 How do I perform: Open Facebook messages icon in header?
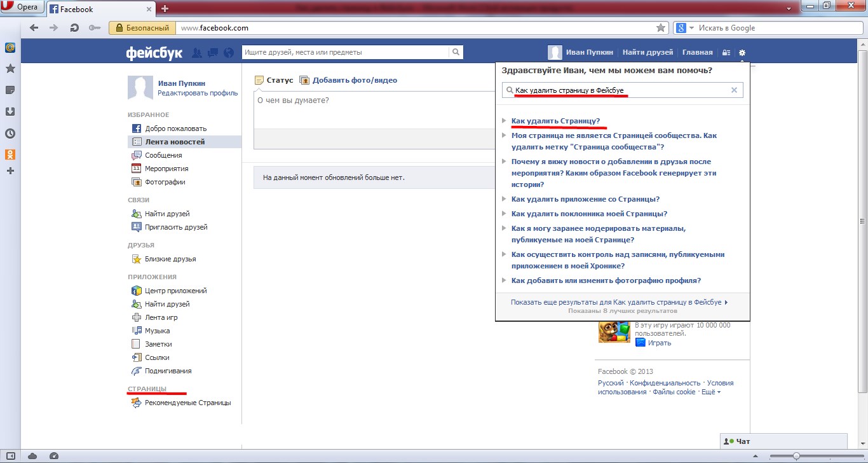pos(214,52)
